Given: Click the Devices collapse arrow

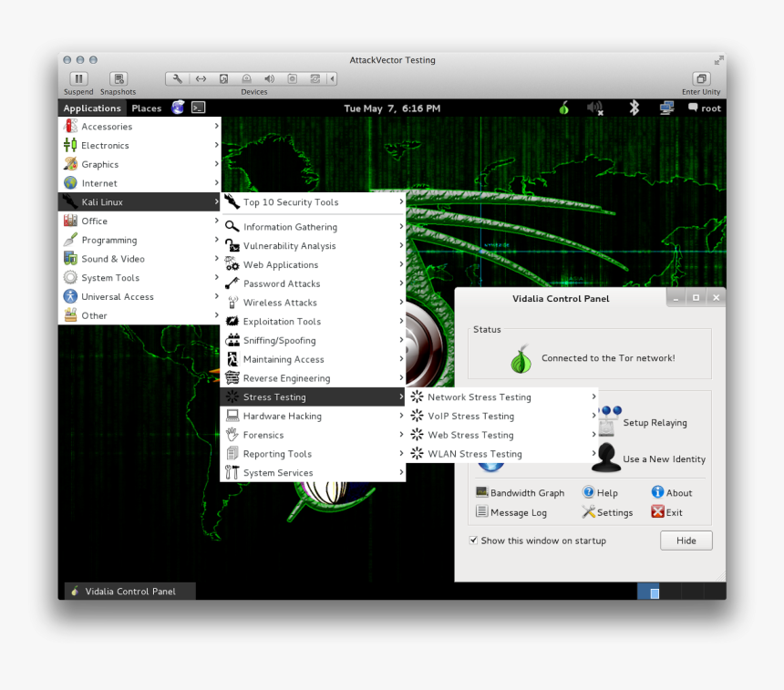Looking at the screenshot, I should point(332,78).
